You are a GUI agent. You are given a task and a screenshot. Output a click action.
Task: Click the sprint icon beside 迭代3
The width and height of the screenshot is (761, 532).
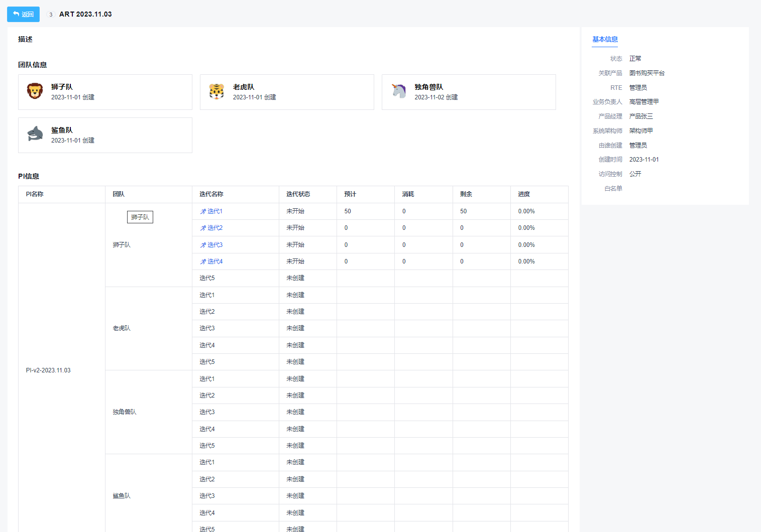(203, 245)
